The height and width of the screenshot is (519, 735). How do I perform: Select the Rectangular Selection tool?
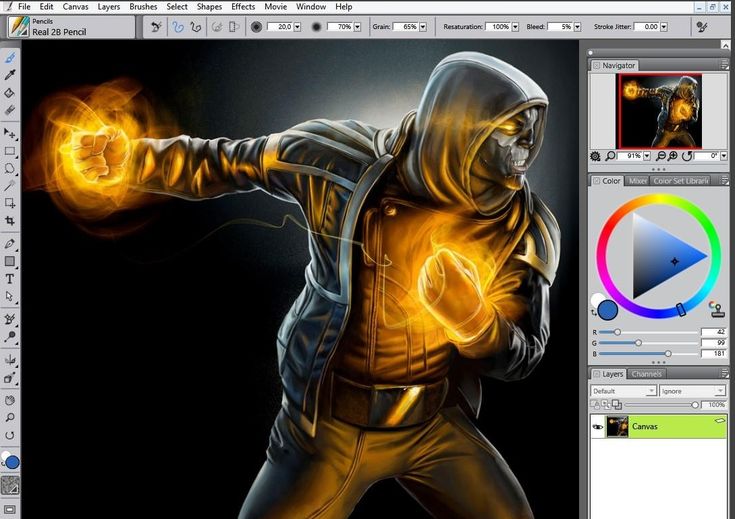pyautogui.click(x=10, y=151)
